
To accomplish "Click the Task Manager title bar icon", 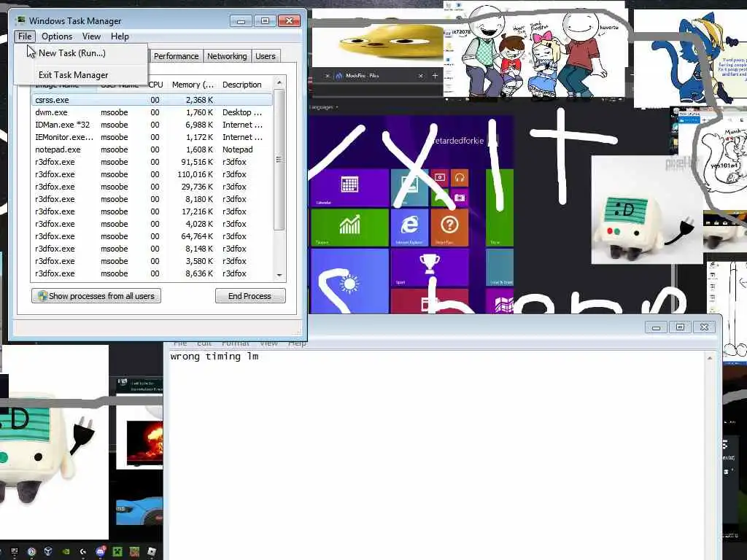I will pos(20,20).
